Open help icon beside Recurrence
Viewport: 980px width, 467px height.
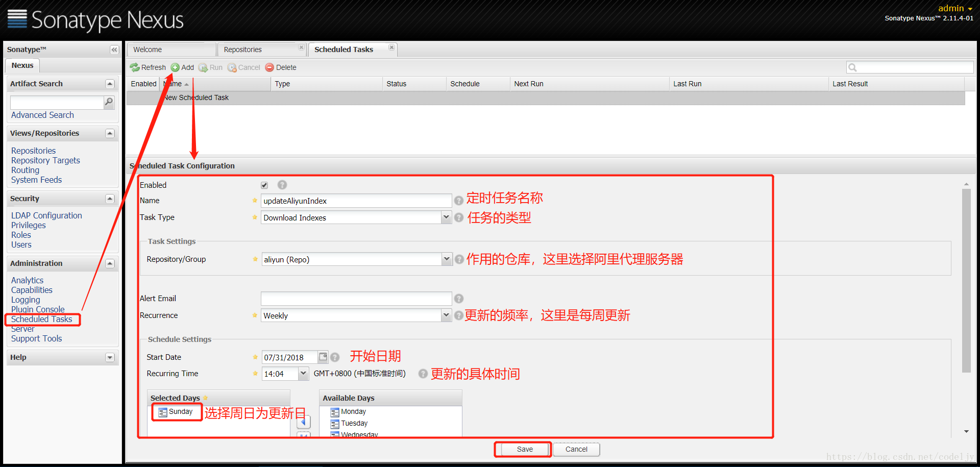459,315
